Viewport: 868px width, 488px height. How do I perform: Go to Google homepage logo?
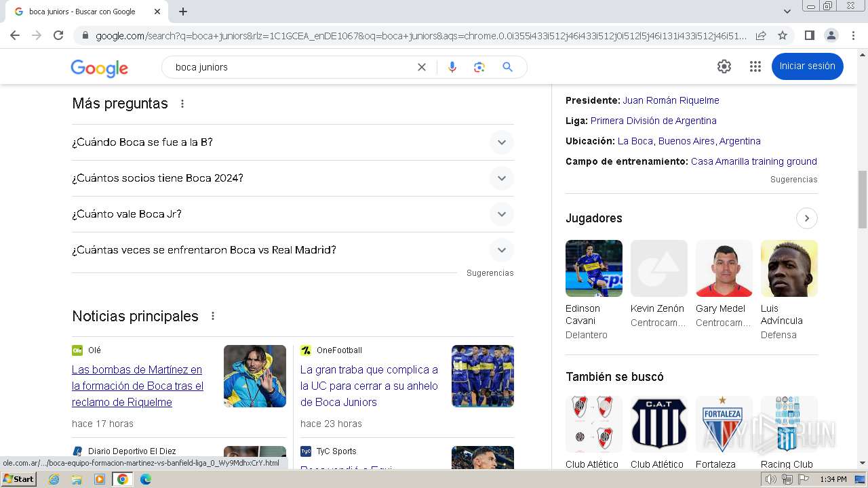pos(99,68)
